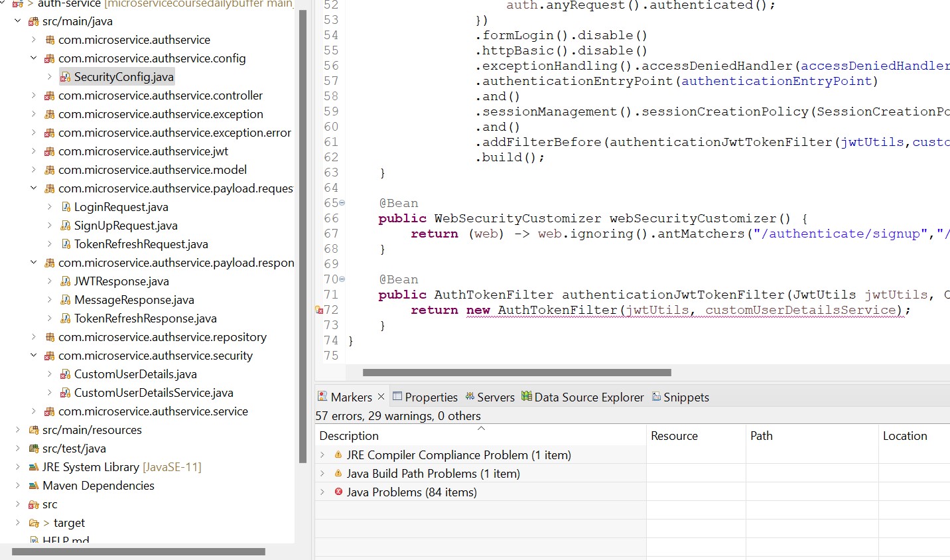Expand Java Build Path Problems group
This screenshot has height=560, width=950.
click(322, 473)
